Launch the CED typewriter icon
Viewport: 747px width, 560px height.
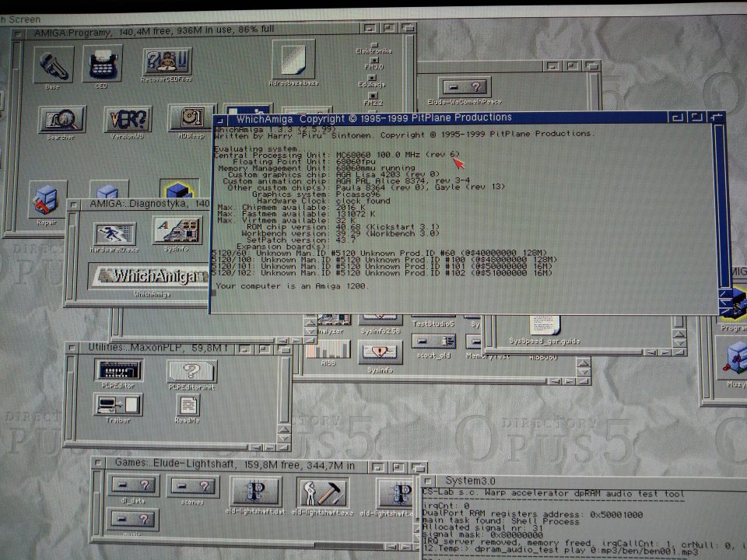[103, 63]
